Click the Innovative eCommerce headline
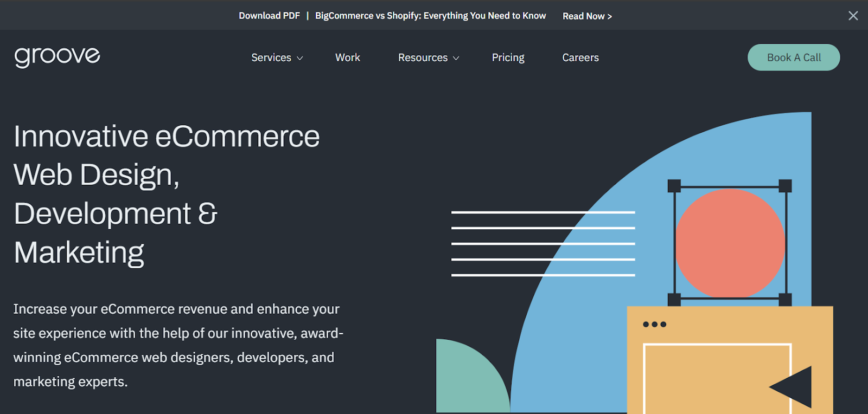868x414 pixels. pos(167,194)
